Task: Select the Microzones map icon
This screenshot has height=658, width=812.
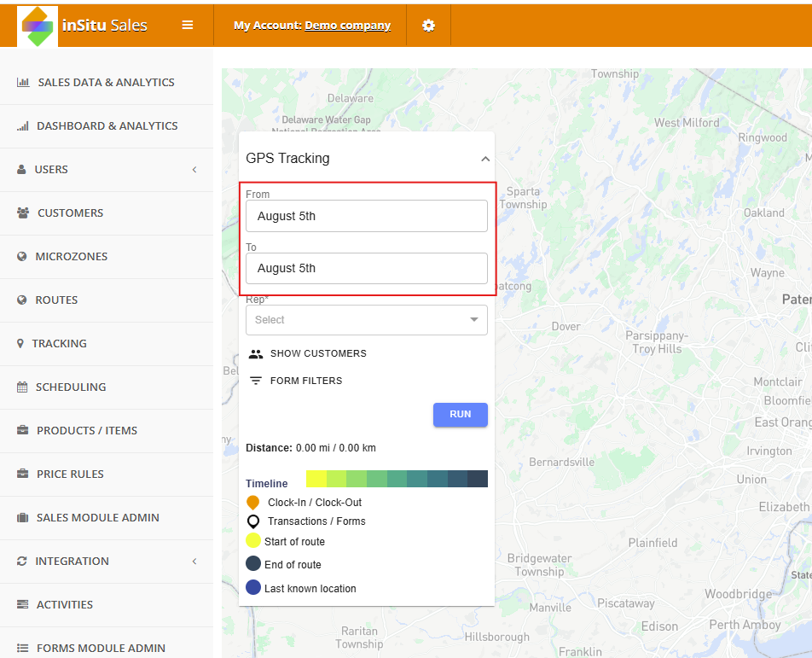Action: pyautogui.click(x=22, y=256)
